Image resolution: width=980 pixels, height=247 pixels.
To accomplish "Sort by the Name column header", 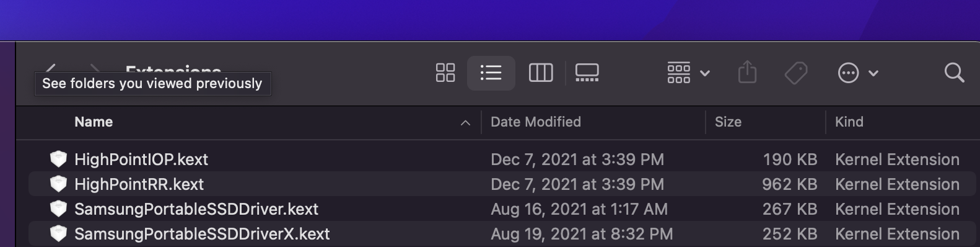I will coord(94,122).
